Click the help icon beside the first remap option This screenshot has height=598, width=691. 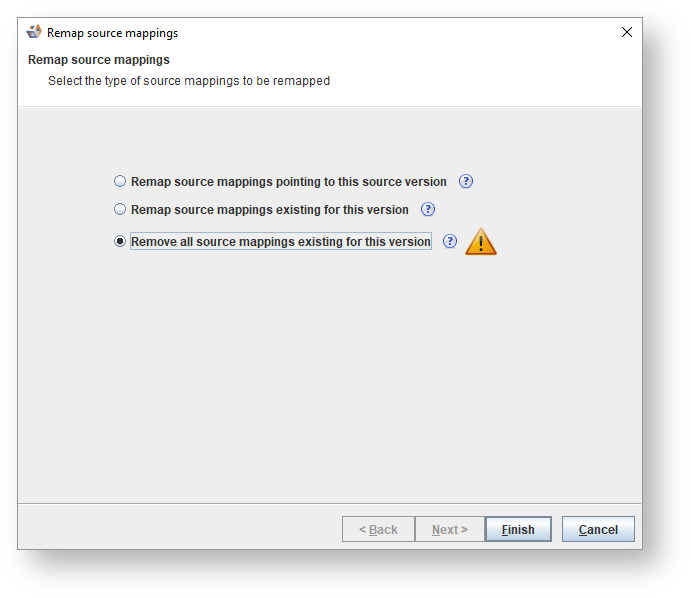click(465, 182)
